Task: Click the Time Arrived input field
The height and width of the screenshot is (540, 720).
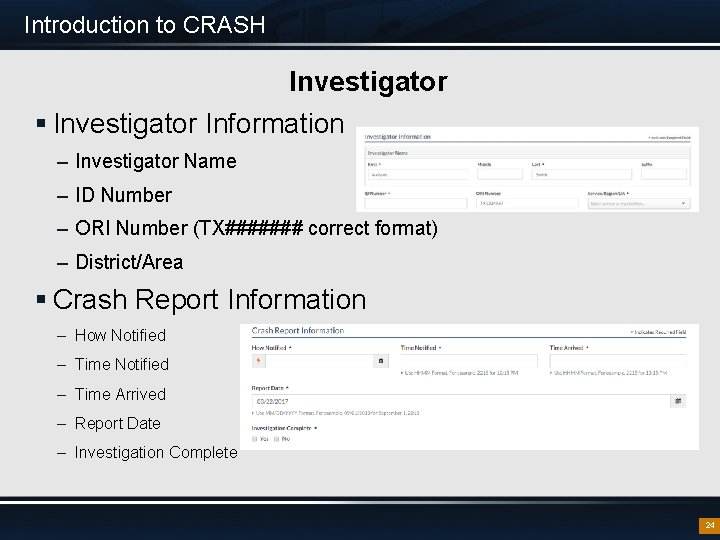Action: pos(618,361)
